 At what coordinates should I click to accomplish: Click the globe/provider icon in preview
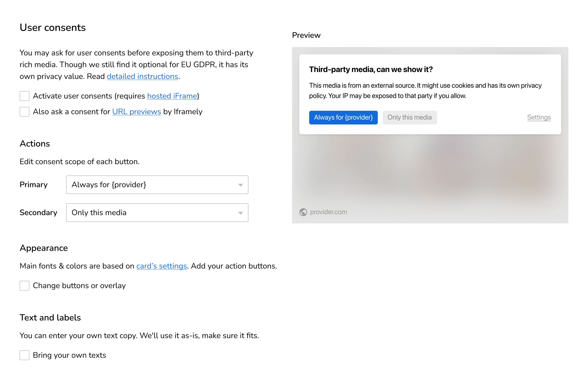pos(303,212)
